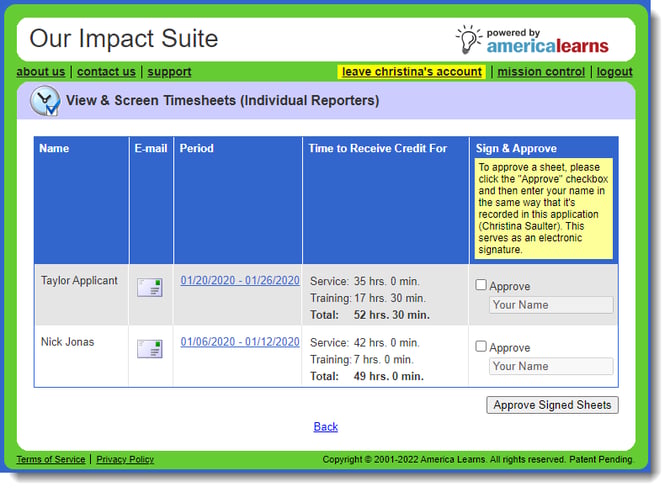Open the Privacy Policy link
The width and height of the screenshot is (670, 492).
click(x=125, y=459)
